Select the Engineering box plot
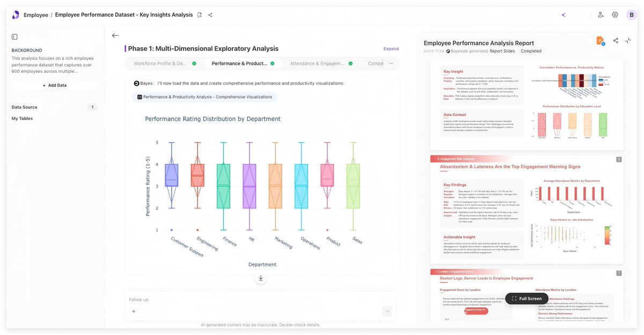 [x=197, y=175]
